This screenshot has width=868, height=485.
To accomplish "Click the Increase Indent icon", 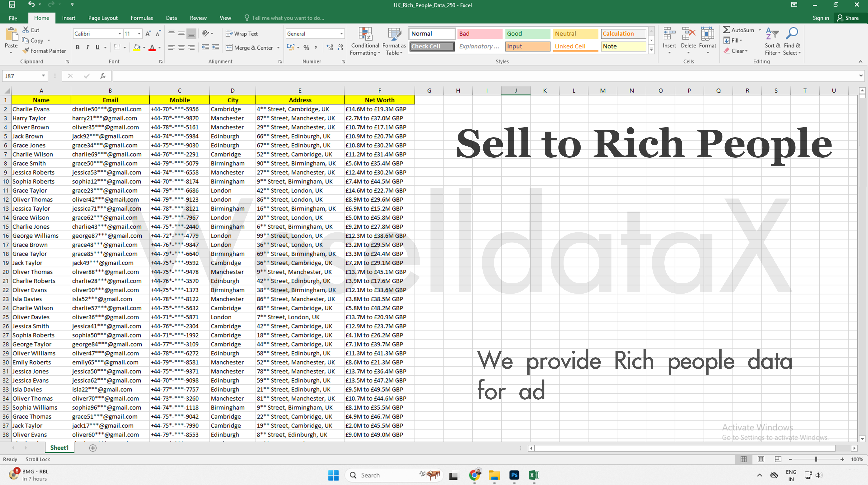I will coord(215,48).
